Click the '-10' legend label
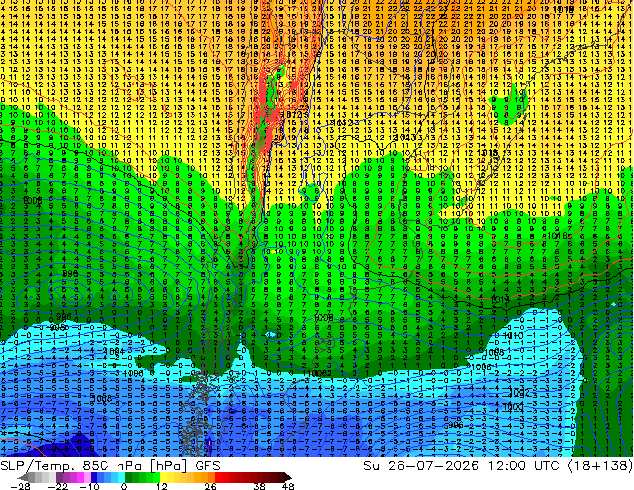The width and height of the screenshot is (634, 490). (89, 486)
